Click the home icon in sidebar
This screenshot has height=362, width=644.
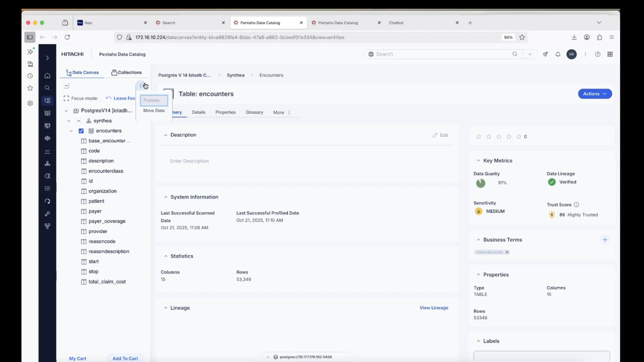click(x=47, y=75)
